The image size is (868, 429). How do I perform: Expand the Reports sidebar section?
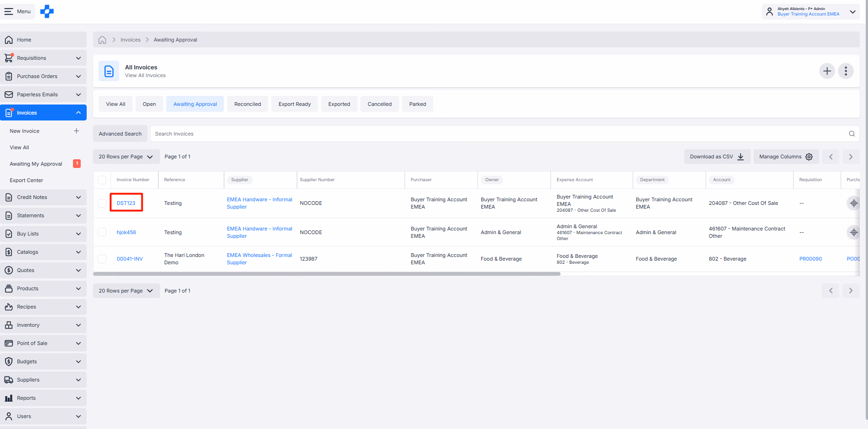pyautogui.click(x=78, y=398)
